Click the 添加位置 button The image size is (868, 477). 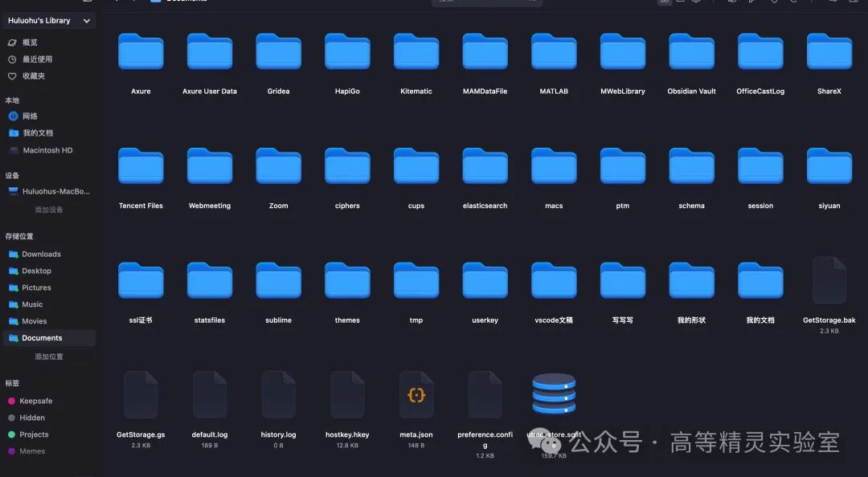pyautogui.click(x=49, y=357)
